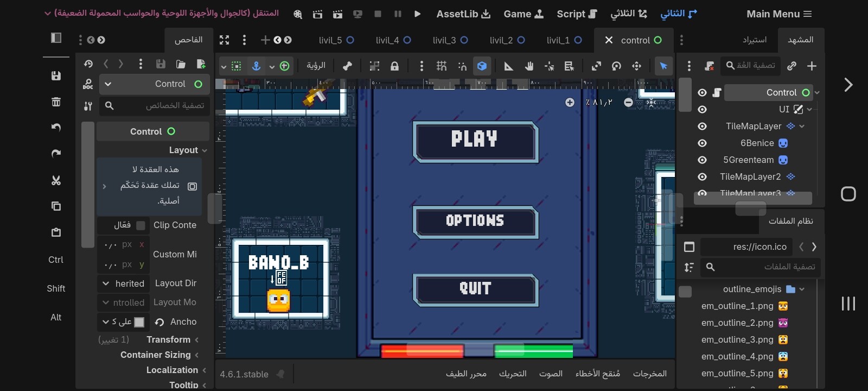The image size is (868, 391).
Task: Enable the Clip Contents checkbox
Action: click(141, 225)
